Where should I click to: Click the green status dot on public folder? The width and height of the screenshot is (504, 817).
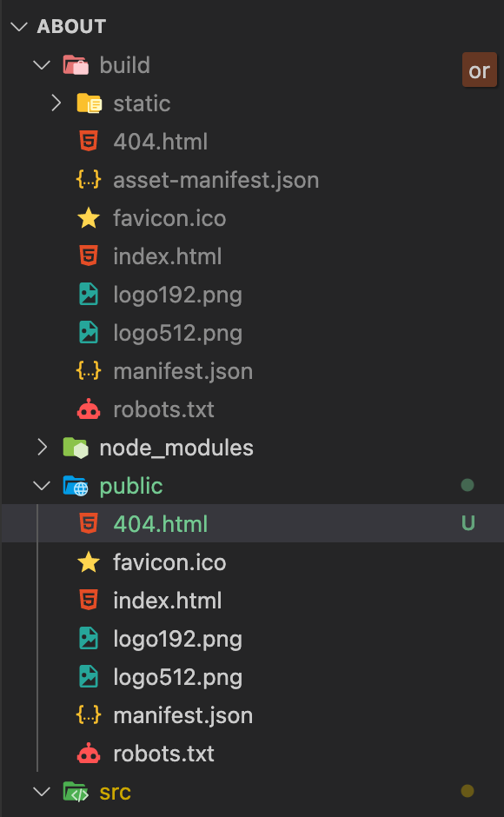pos(468,485)
